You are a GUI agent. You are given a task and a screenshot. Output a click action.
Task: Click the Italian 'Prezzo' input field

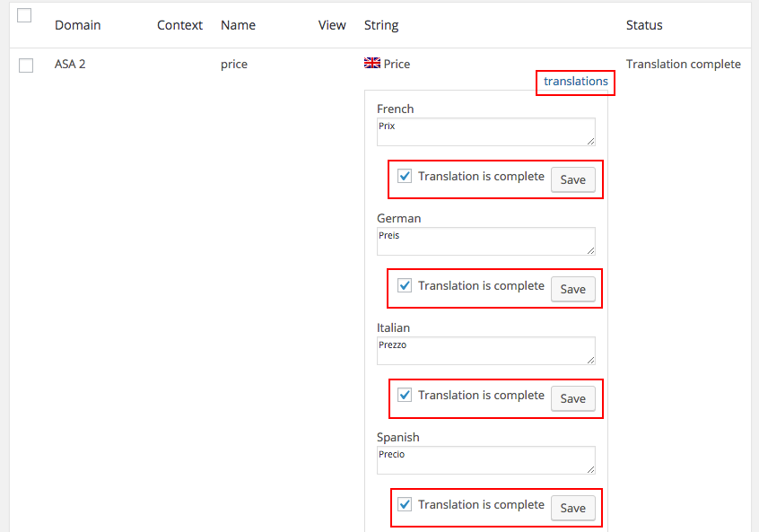coord(484,350)
